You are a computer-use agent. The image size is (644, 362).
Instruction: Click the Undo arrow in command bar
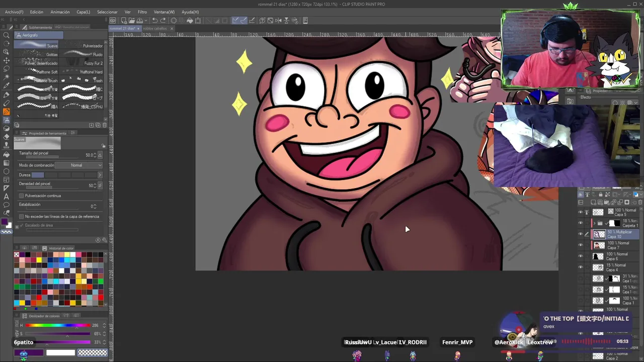click(x=155, y=21)
